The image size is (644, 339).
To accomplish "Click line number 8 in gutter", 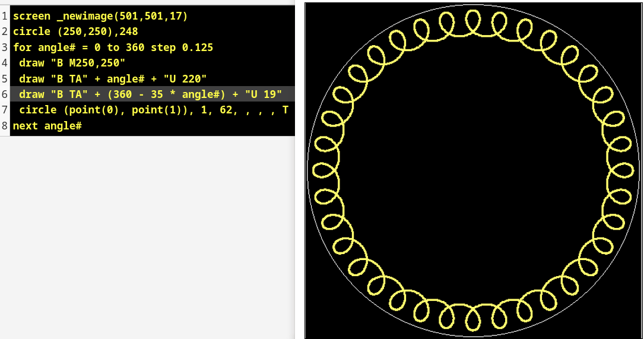I will point(5,125).
